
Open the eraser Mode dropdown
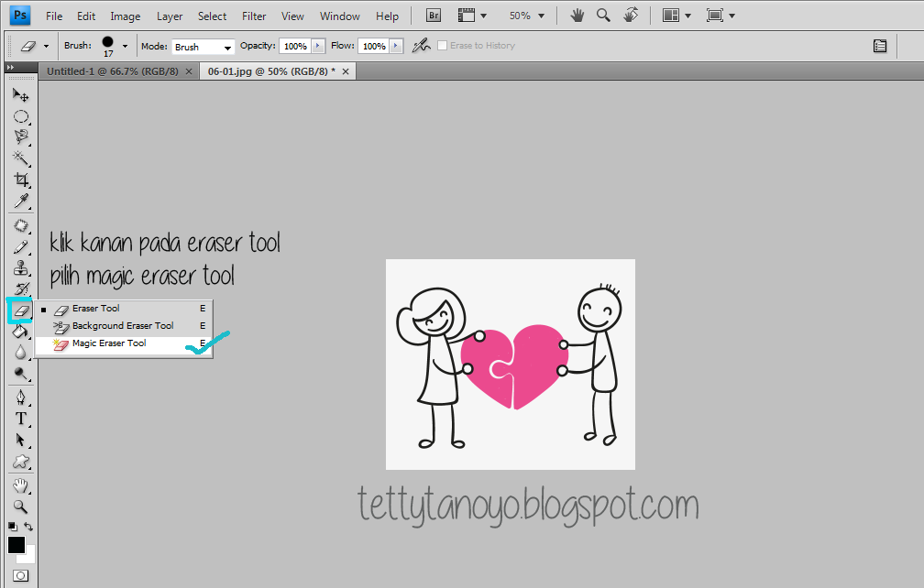[203, 47]
